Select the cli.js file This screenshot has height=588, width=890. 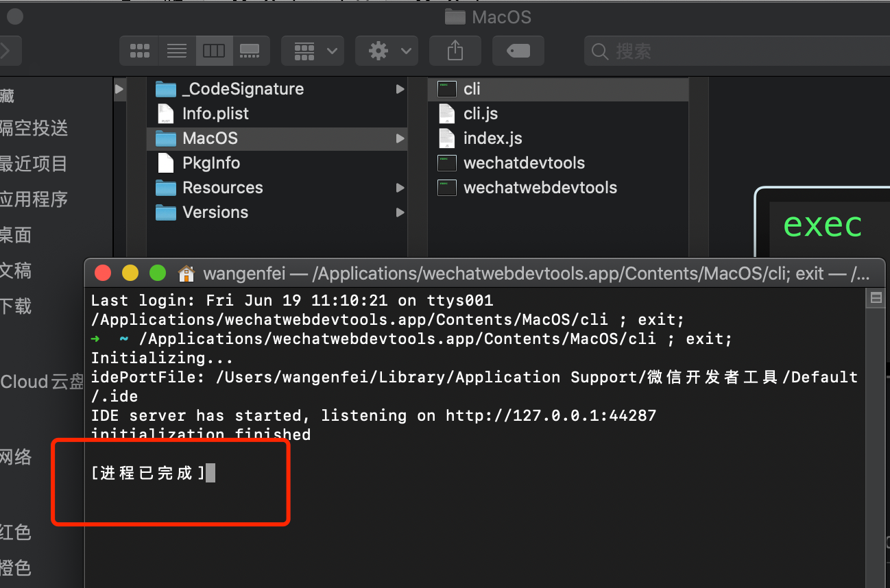(x=558, y=114)
